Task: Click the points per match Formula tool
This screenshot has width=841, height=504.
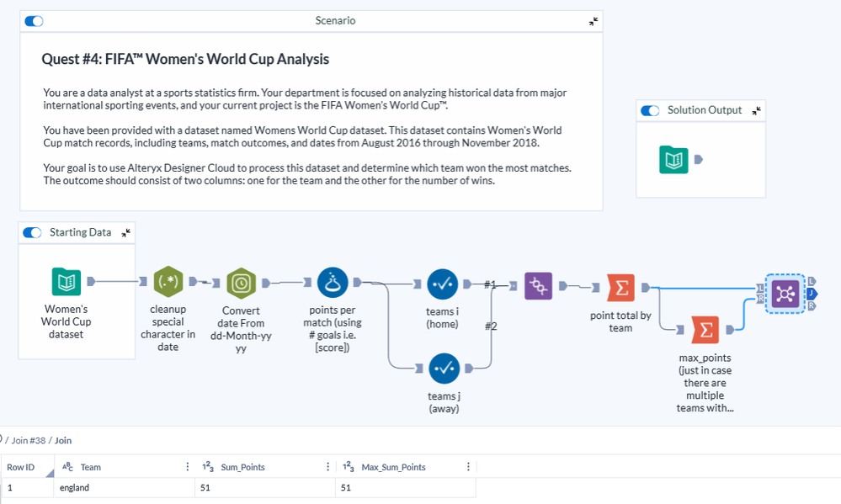Action: [333, 283]
